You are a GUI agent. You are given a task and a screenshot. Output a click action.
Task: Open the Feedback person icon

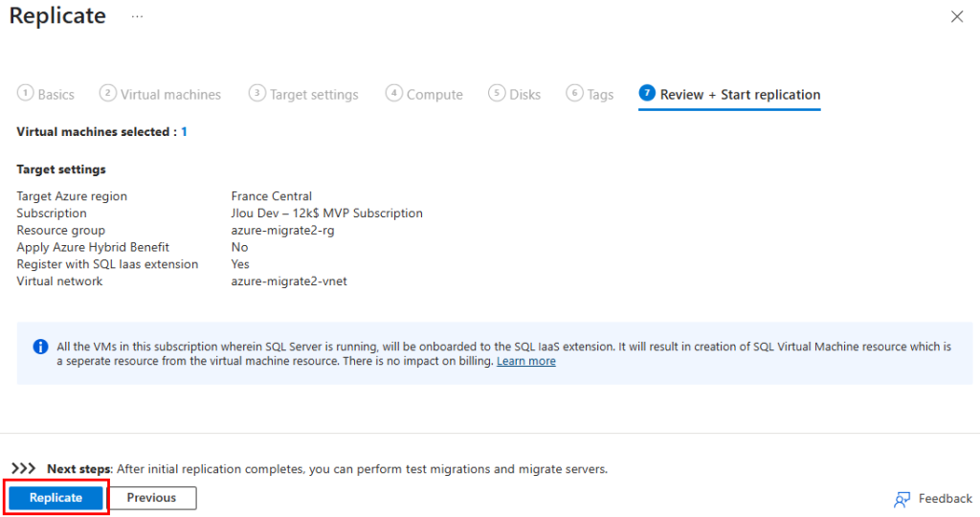click(x=902, y=499)
